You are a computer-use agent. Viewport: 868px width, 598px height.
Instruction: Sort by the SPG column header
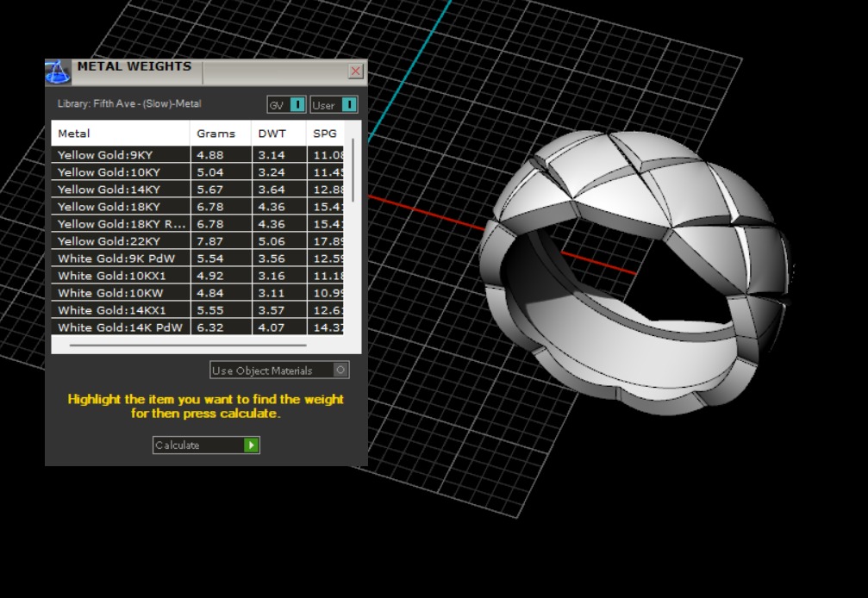(x=326, y=134)
